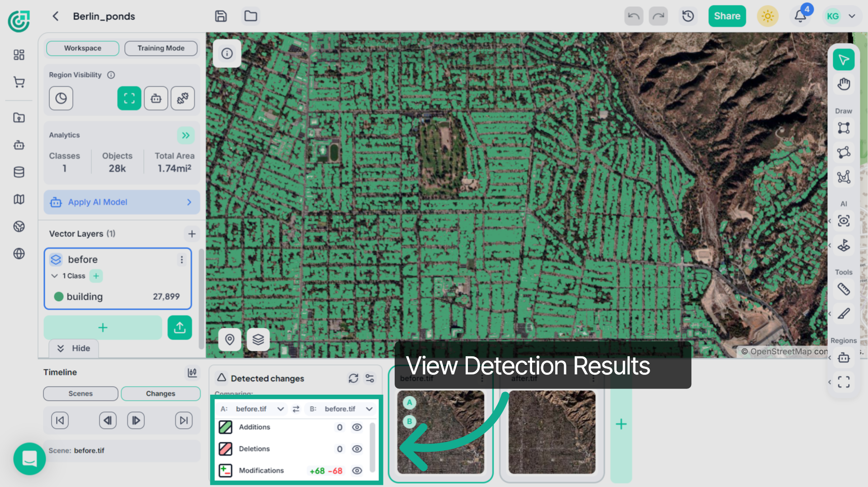Select the arrow pointer tool

click(844, 60)
